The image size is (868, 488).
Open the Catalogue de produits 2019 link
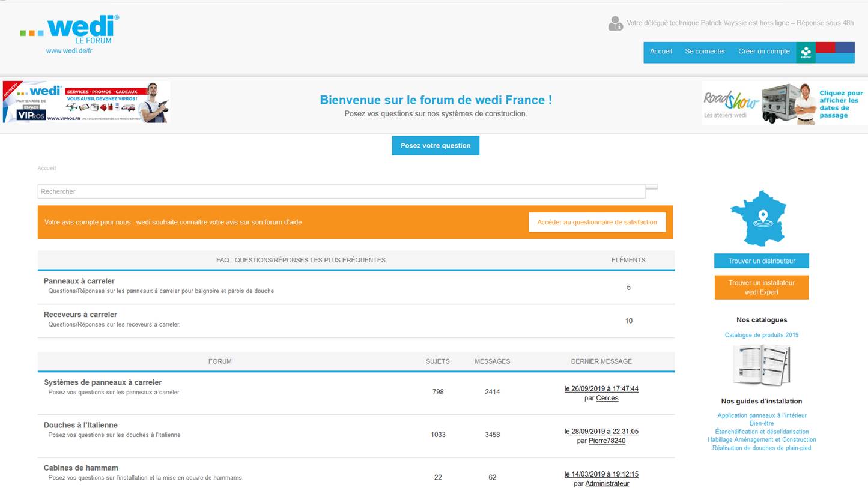pyautogui.click(x=762, y=335)
